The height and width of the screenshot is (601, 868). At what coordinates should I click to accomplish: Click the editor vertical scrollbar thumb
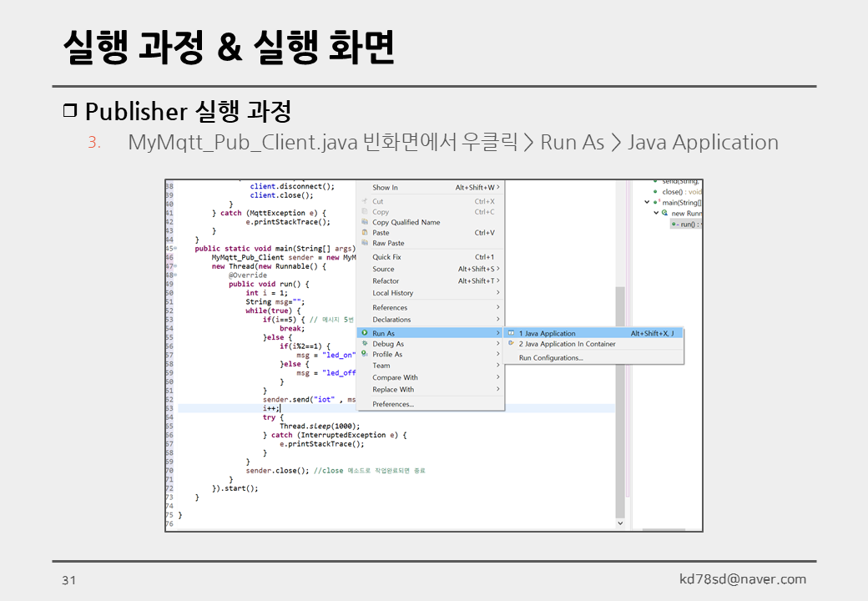click(x=620, y=402)
